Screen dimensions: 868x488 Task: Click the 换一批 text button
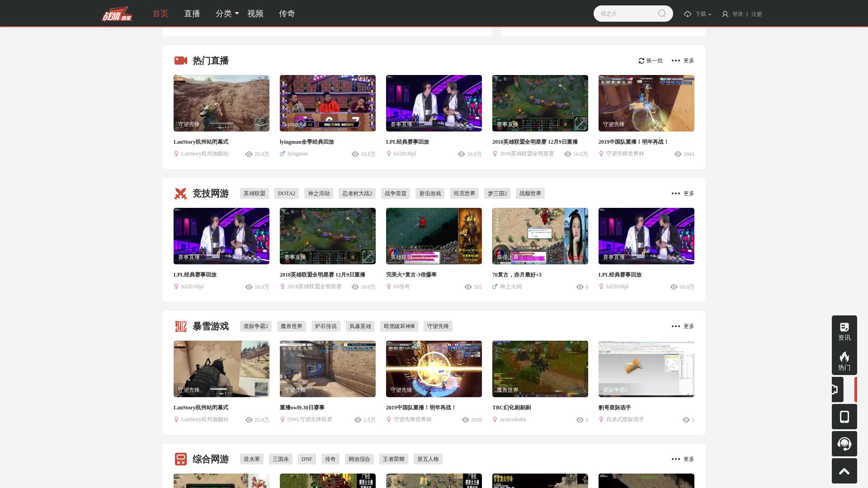[x=655, y=61]
